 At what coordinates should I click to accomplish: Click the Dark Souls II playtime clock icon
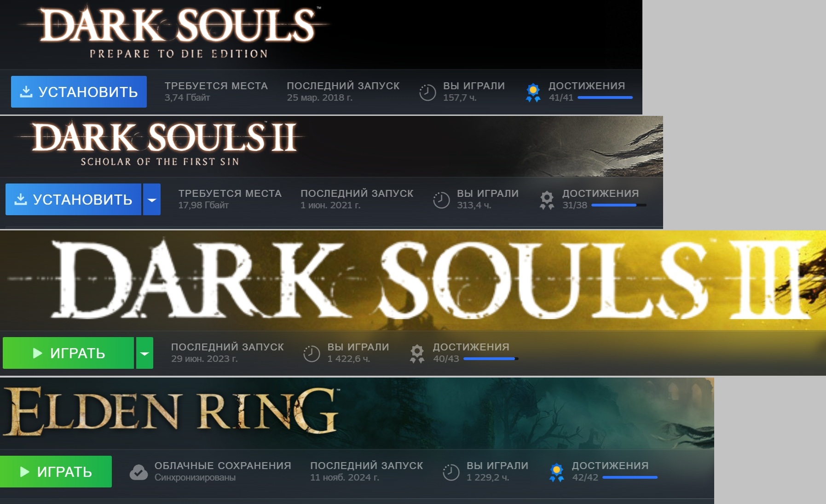point(441,200)
